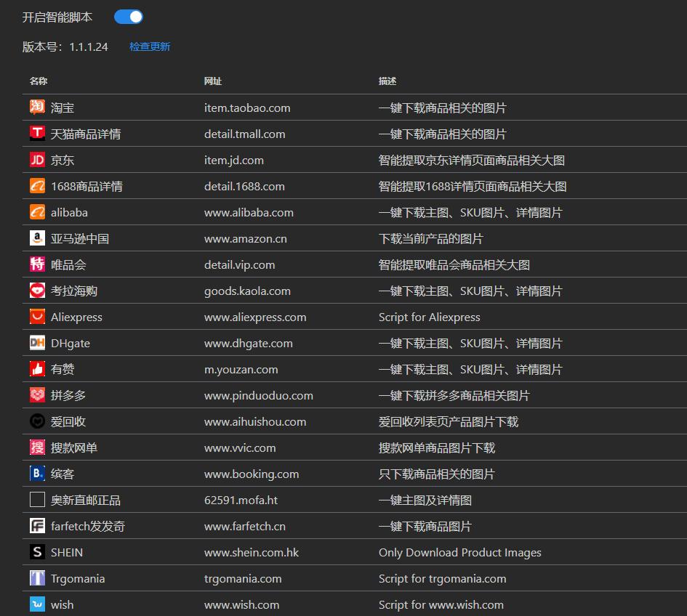Click the Kaola red icon
Viewport: 687px width, 616px height.
coord(37,291)
